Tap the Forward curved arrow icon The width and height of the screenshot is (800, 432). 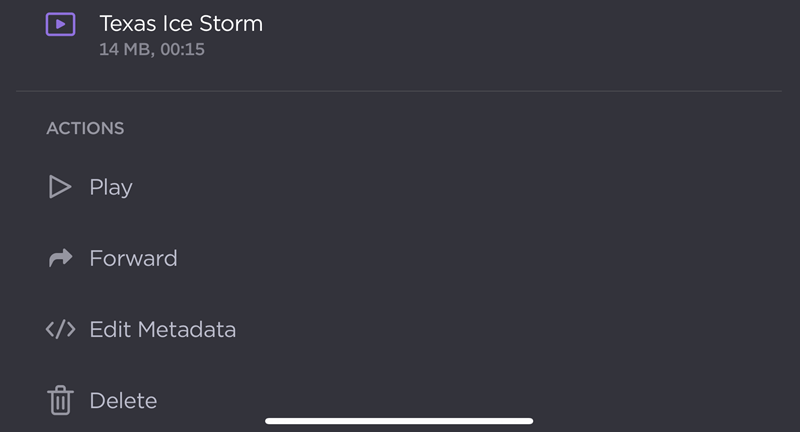pos(60,258)
